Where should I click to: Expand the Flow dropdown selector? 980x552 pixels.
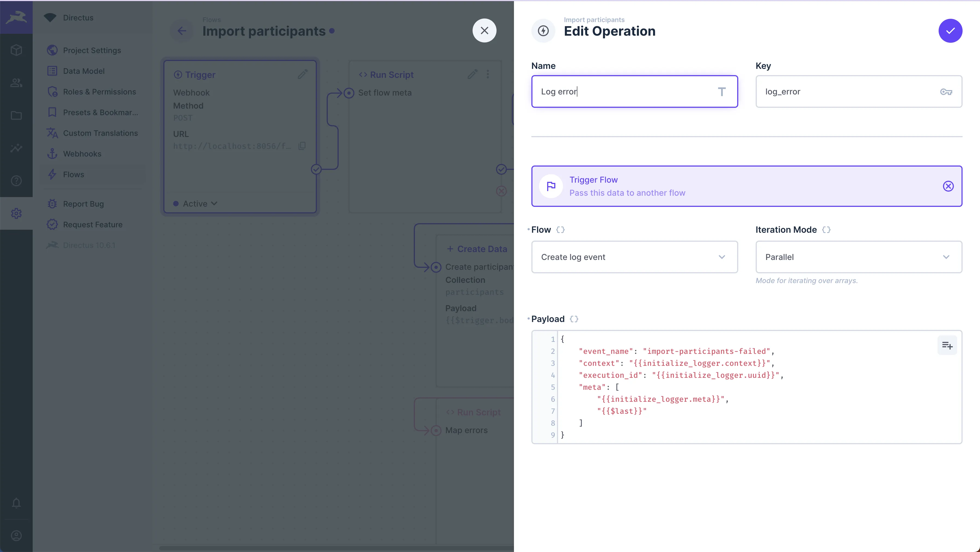(634, 256)
